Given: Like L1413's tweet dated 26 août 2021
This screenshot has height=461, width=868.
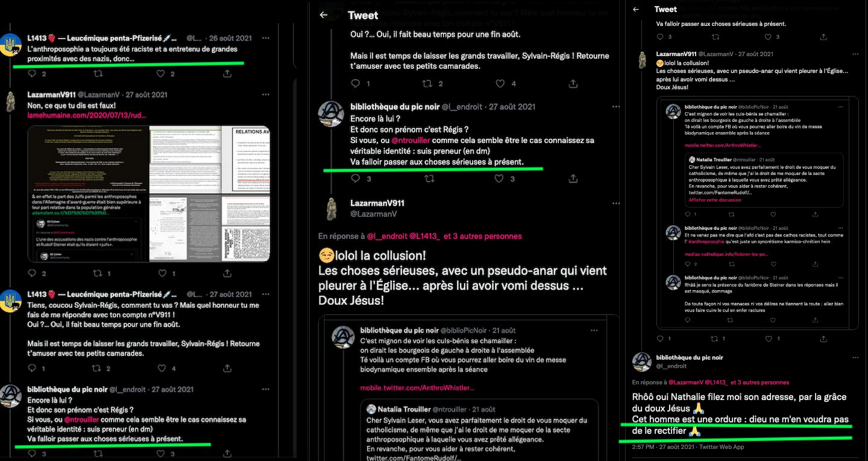Looking at the screenshot, I should [160, 74].
